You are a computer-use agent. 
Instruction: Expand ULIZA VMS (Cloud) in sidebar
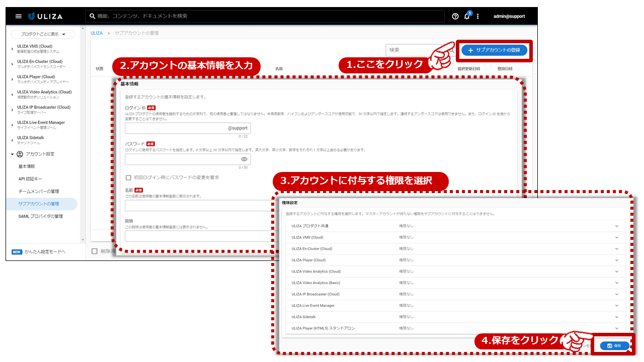coord(13,49)
